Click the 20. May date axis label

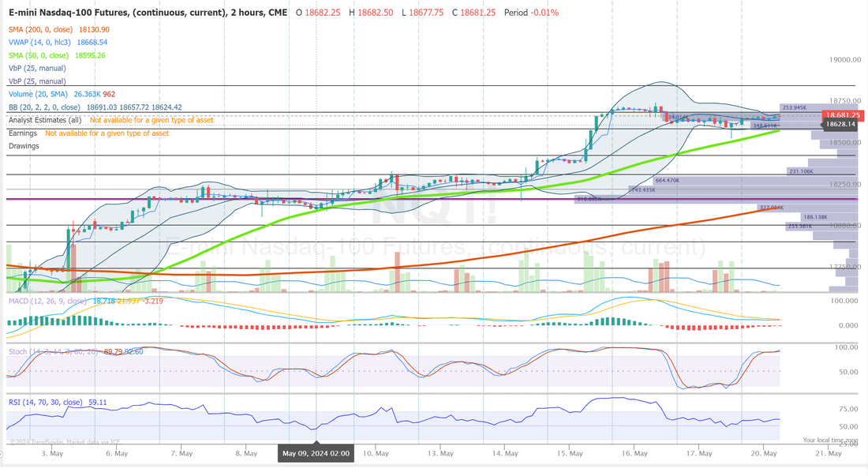point(764,453)
